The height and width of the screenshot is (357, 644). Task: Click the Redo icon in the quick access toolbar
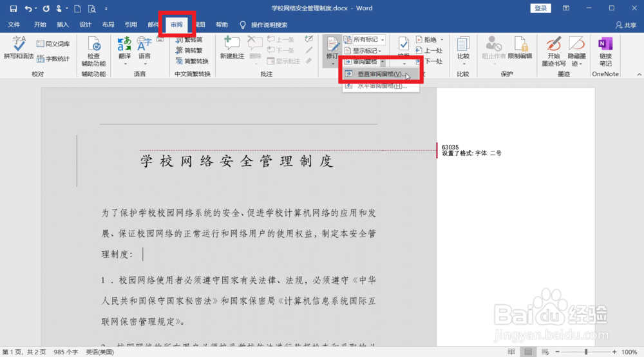(46, 8)
